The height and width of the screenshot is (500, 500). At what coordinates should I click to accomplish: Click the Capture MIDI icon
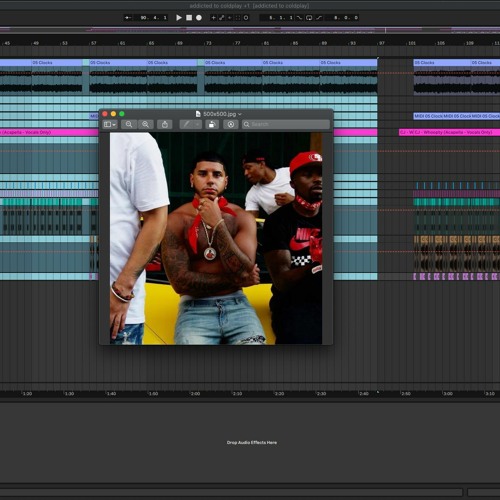238,18
